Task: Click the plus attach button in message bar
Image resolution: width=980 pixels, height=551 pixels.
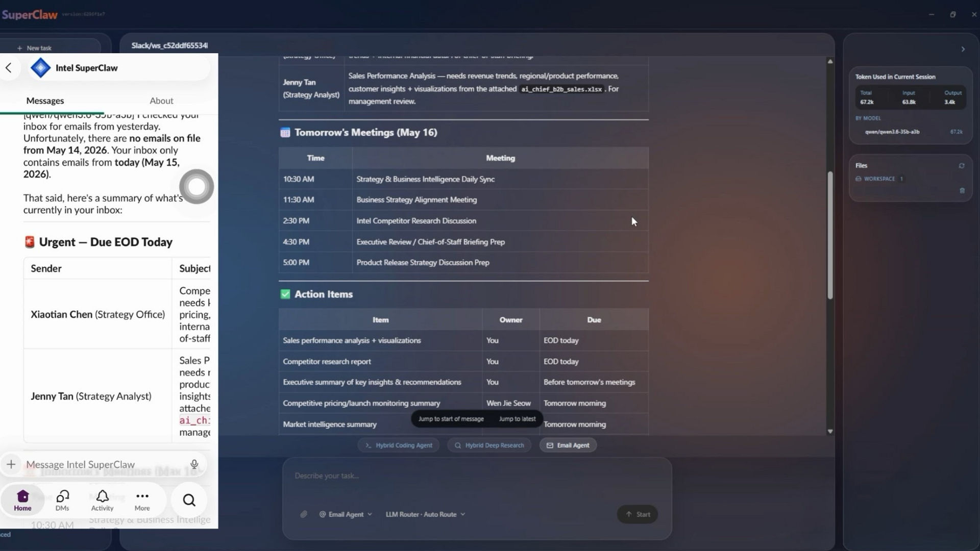Action: [11, 464]
